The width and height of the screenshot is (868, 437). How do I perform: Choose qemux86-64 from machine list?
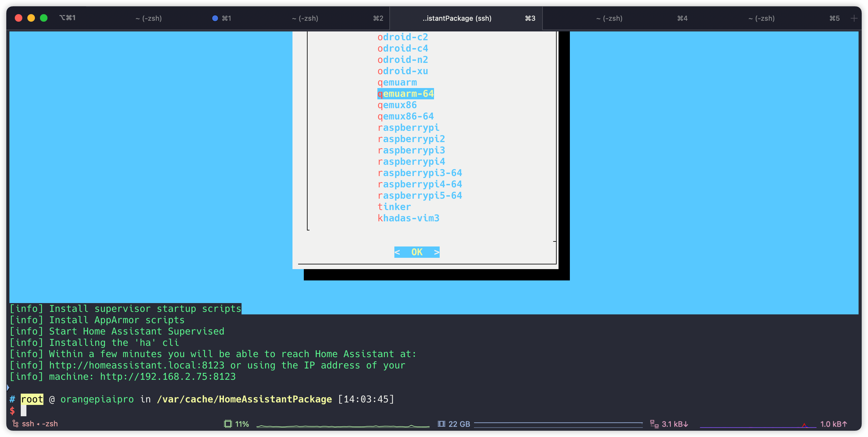(x=405, y=116)
